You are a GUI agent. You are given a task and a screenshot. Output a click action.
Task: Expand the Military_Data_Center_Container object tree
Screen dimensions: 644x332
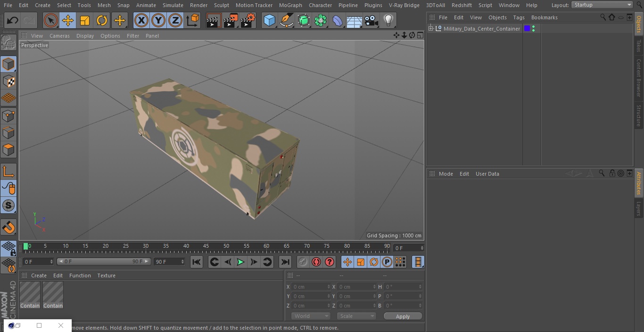[430, 29]
